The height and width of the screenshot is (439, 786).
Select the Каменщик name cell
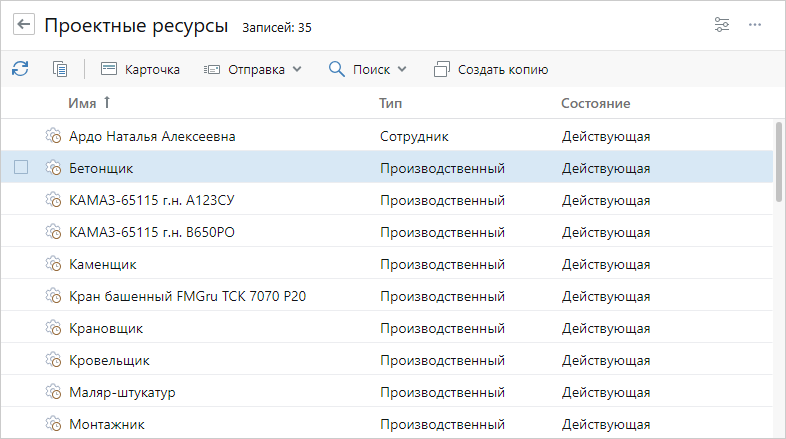tap(103, 265)
